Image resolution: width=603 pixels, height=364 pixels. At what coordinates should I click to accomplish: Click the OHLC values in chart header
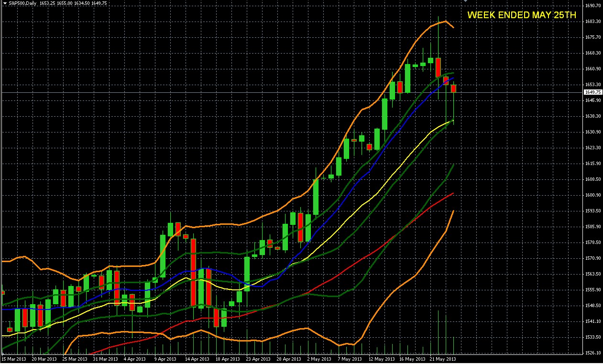(x=73, y=3)
